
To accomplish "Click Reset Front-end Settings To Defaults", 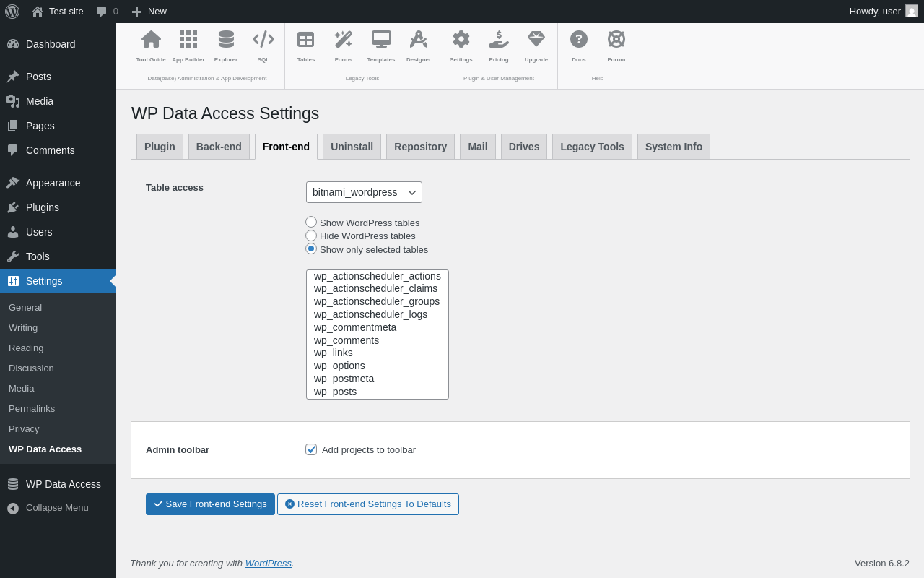I will point(368,504).
